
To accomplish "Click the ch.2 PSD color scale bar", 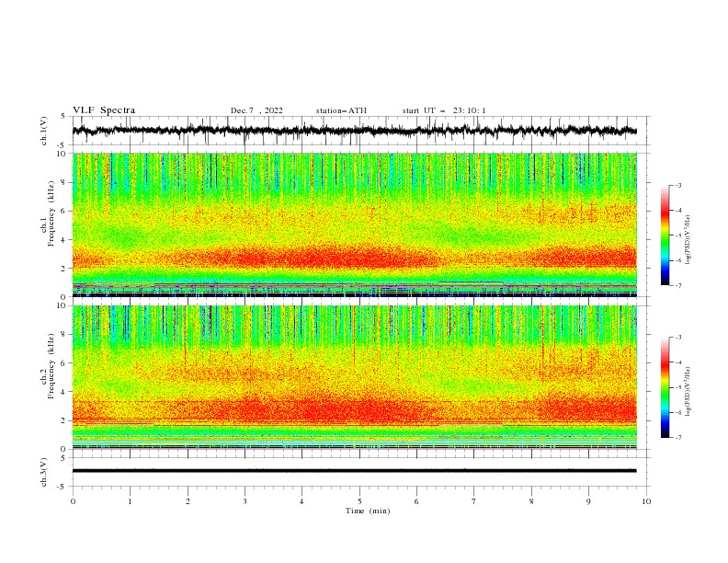I will coord(665,387).
